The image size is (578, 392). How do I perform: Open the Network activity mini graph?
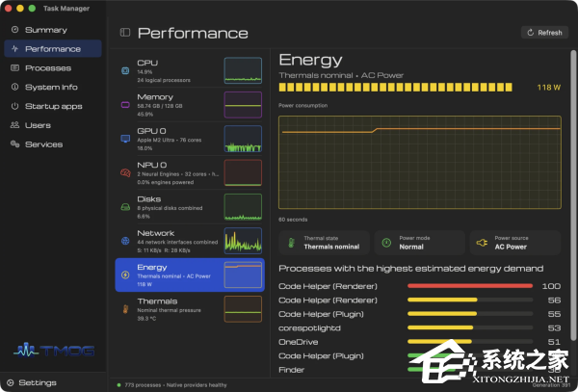243,241
